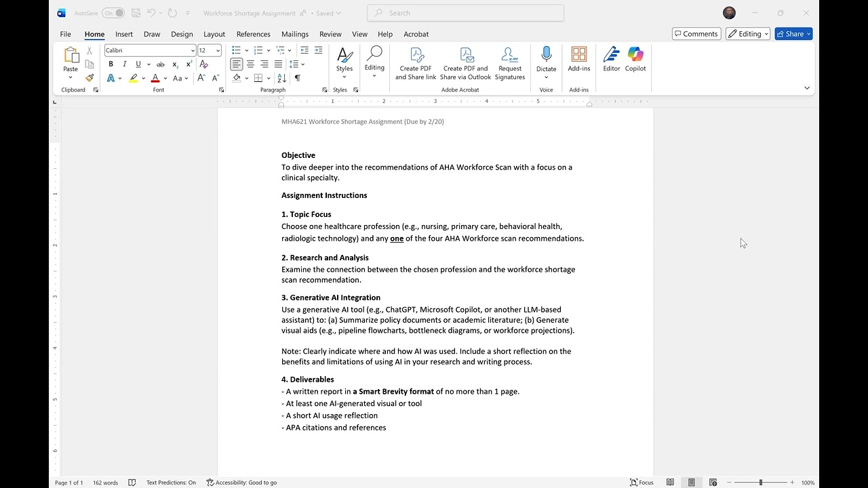The image size is (868, 488).
Task: Click the Redo/Repeat icon
Action: click(172, 13)
